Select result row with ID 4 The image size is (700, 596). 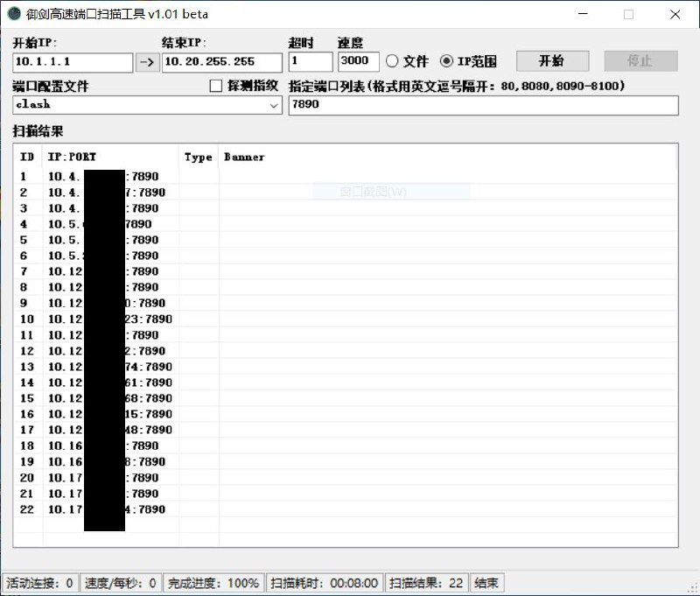[x=346, y=224]
